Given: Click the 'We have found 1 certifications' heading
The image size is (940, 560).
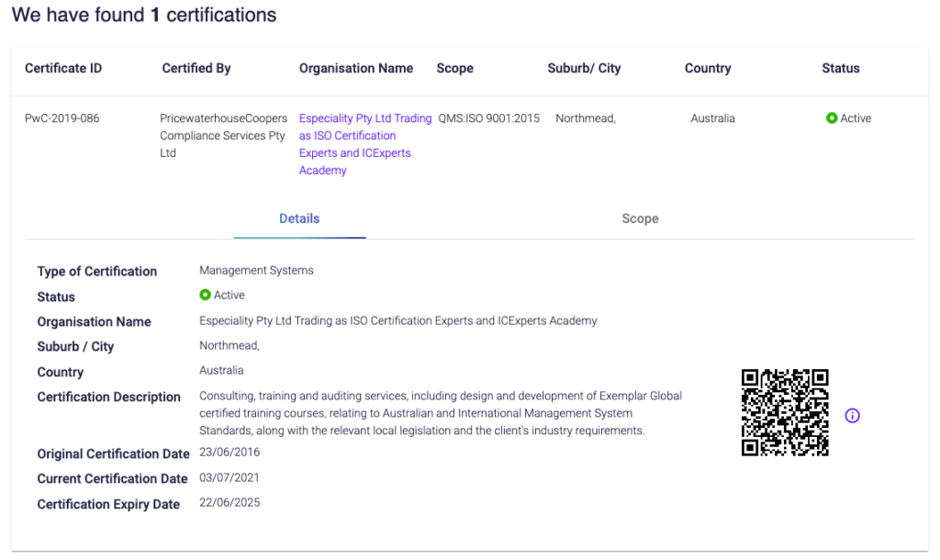Looking at the screenshot, I should (144, 15).
